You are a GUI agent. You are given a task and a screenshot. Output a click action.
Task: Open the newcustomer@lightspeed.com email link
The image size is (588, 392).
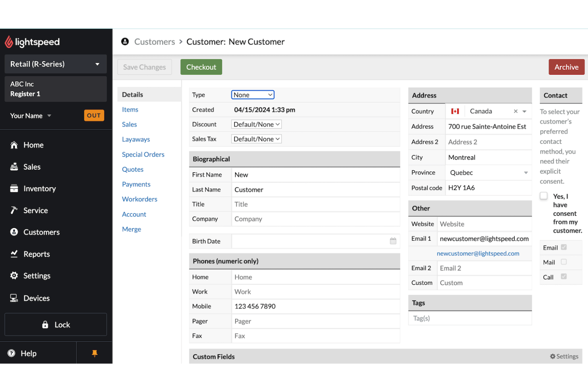point(478,253)
